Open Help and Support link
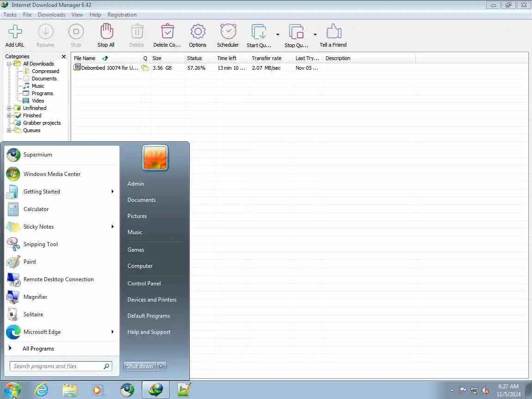The height and width of the screenshot is (399, 532). pyautogui.click(x=149, y=332)
